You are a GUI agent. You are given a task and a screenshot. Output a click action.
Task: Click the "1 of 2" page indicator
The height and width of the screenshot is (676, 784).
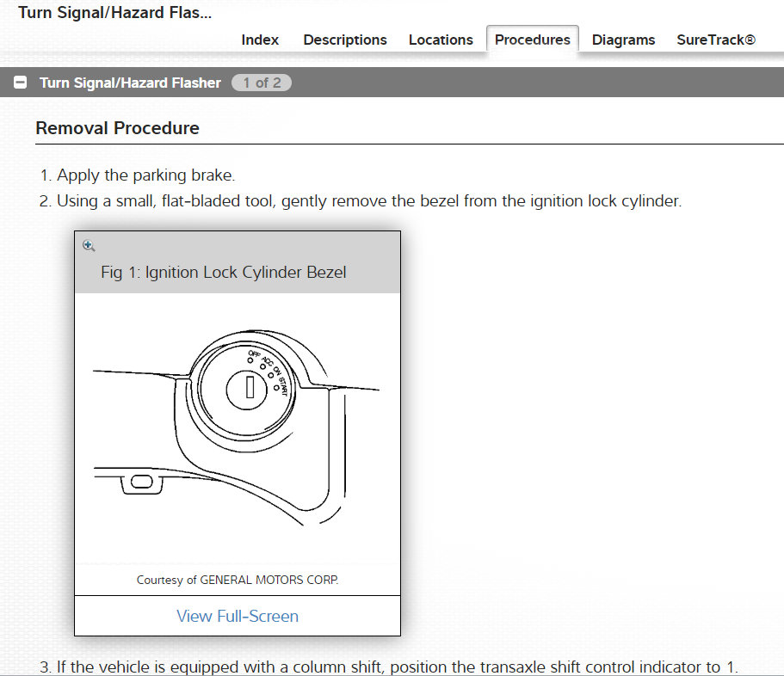[x=262, y=83]
